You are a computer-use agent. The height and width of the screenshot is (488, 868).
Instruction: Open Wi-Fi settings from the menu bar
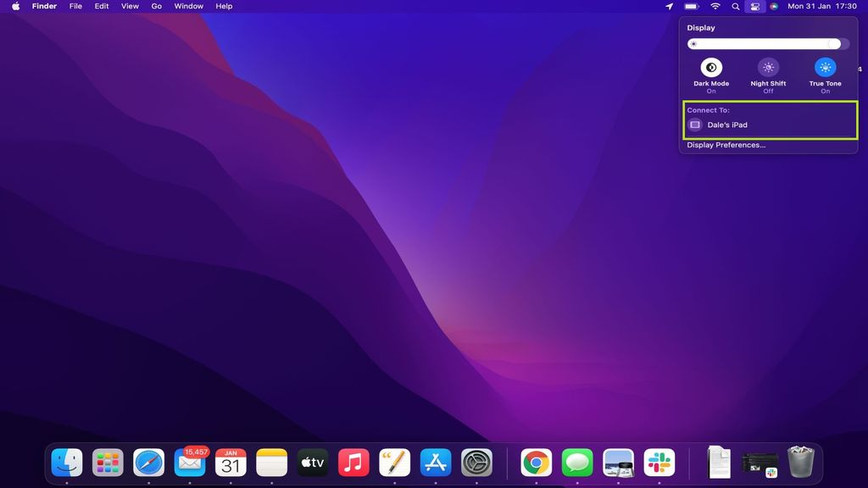715,6
